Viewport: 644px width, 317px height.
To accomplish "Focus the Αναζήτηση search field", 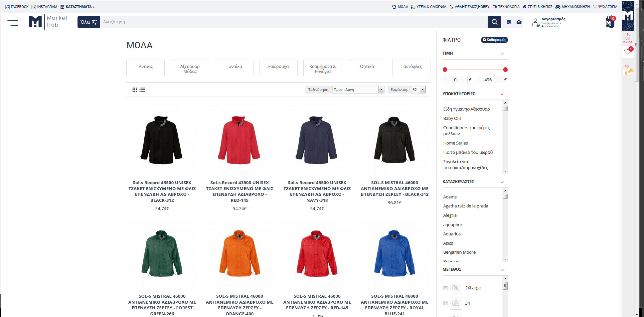I will (x=294, y=22).
